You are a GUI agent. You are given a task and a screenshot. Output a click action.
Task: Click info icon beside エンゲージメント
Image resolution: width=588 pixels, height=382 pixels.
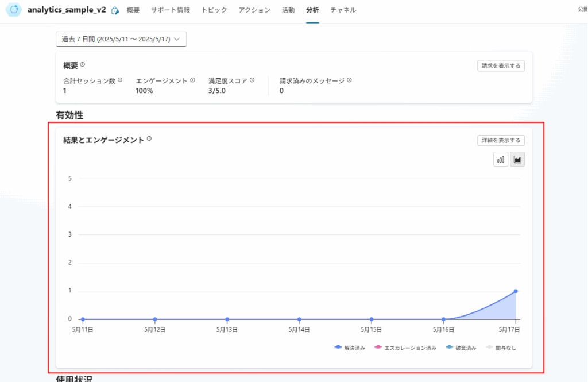click(192, 80)
